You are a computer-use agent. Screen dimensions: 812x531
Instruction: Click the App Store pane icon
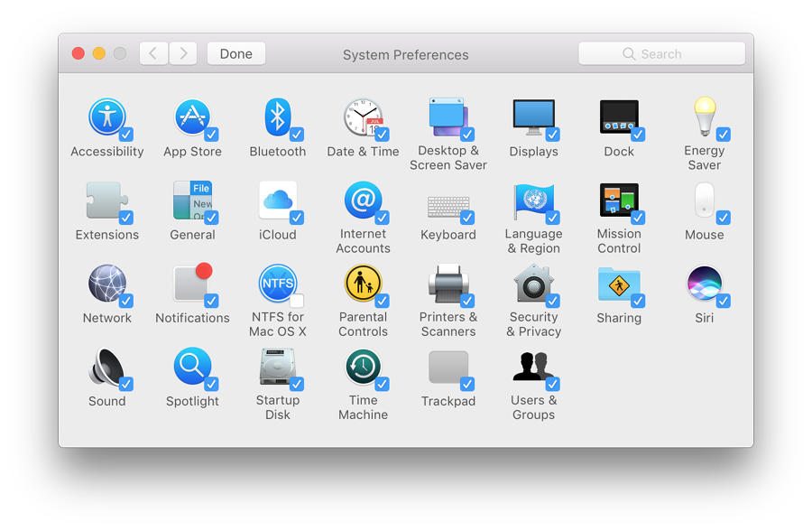point(192,117)
